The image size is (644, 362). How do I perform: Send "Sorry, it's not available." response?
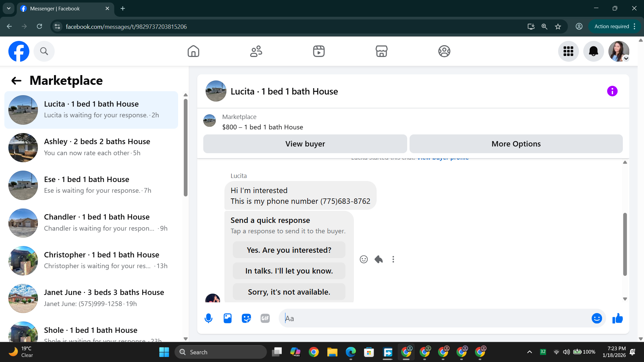(289, 292)
